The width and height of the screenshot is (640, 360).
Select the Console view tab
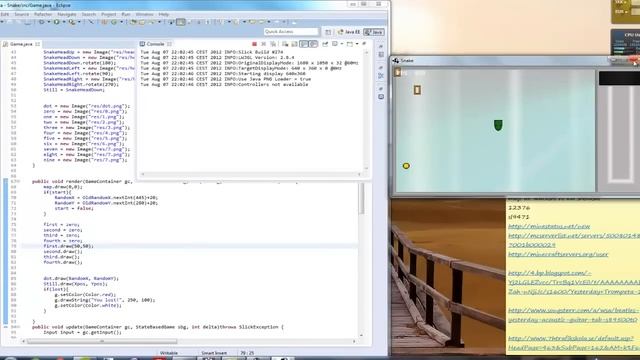point(155,44)
